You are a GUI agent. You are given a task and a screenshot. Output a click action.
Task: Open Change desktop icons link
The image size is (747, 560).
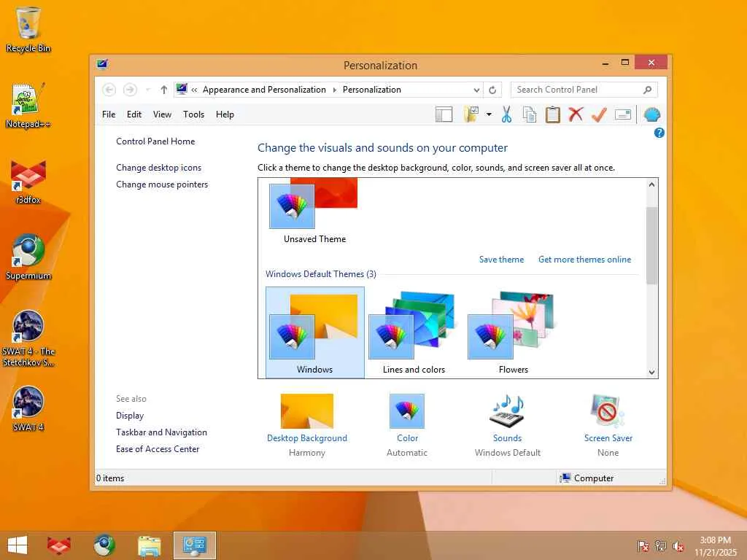(x=158, y=168)
